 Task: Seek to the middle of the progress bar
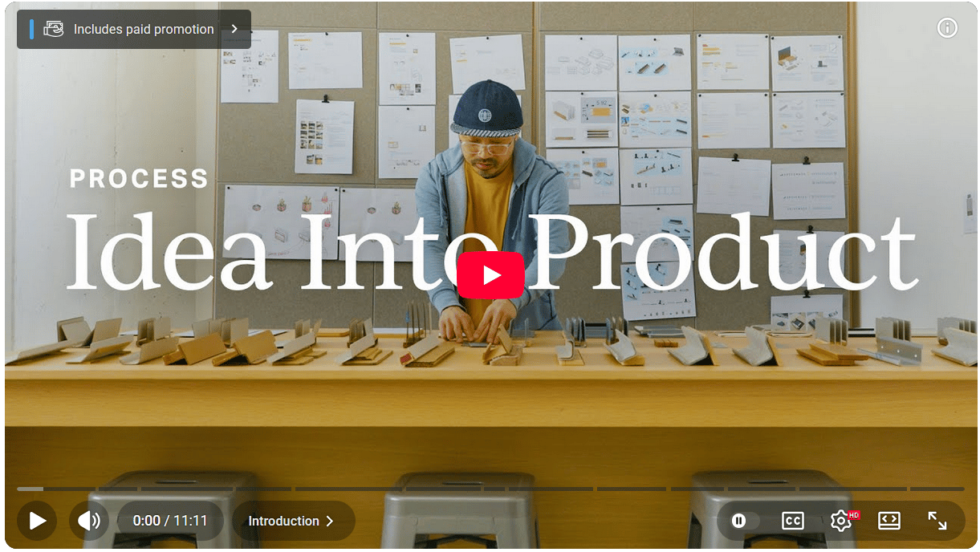(490, 489)
